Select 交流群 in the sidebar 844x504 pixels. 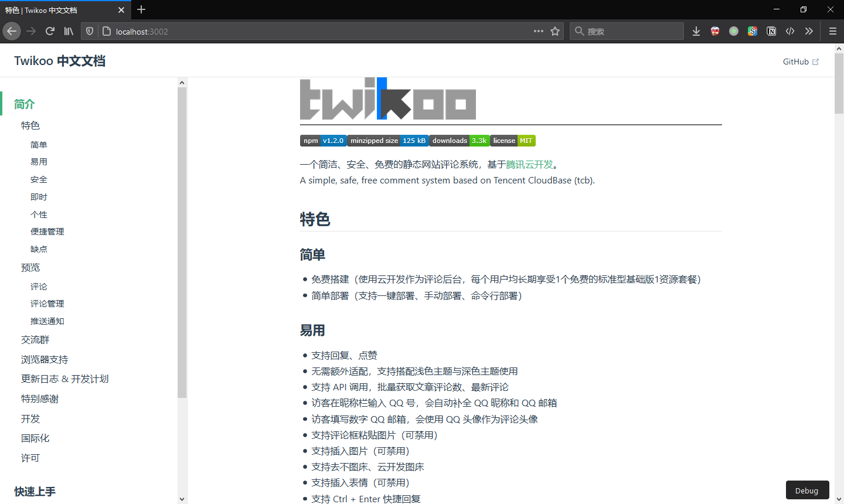[35, 340]
